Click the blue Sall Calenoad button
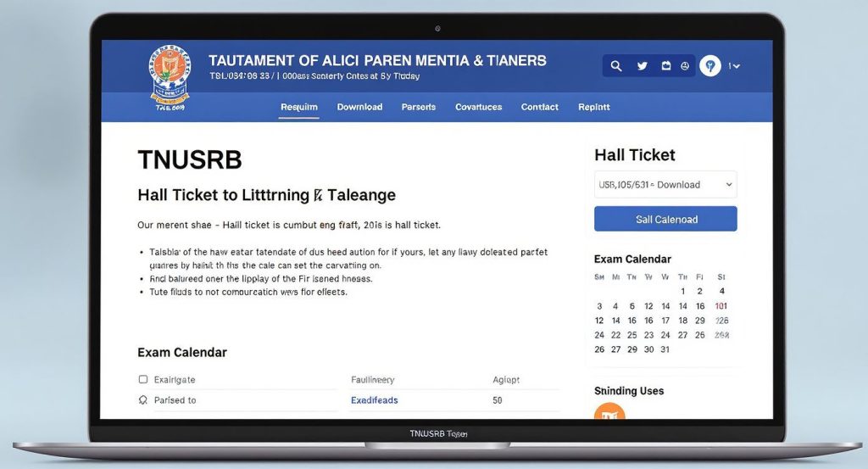868x469 pixels. (x=665, y=219)
